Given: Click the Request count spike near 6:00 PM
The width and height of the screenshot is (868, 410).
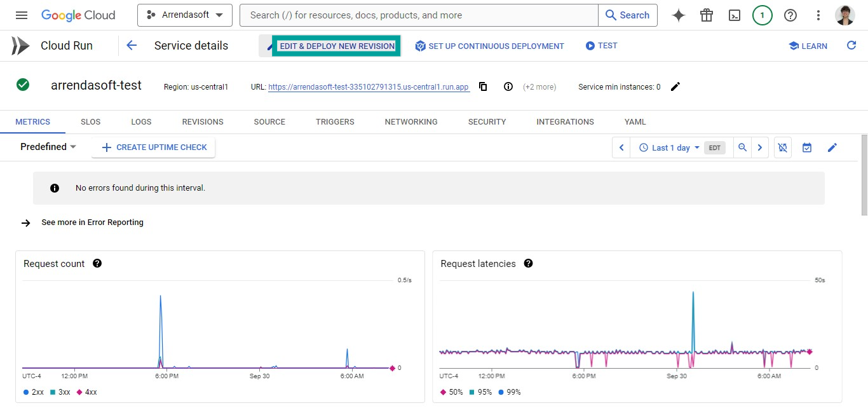Looking at the screenshot, I should pos(160,331).
